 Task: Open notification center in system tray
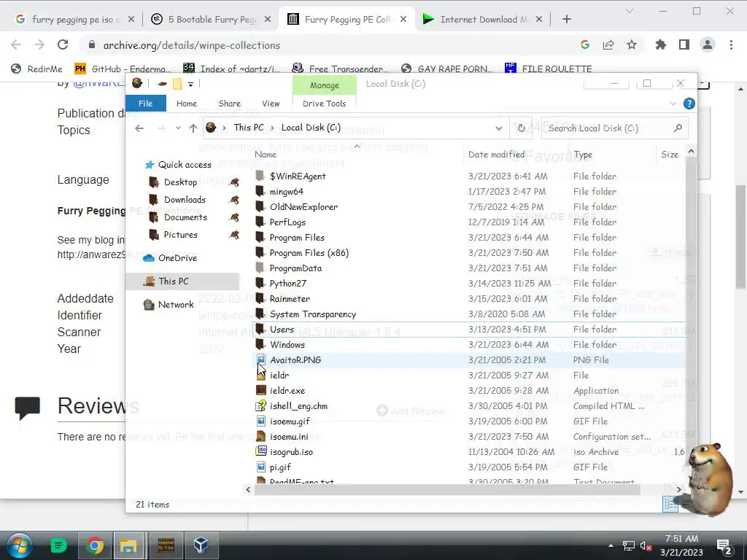724,545
